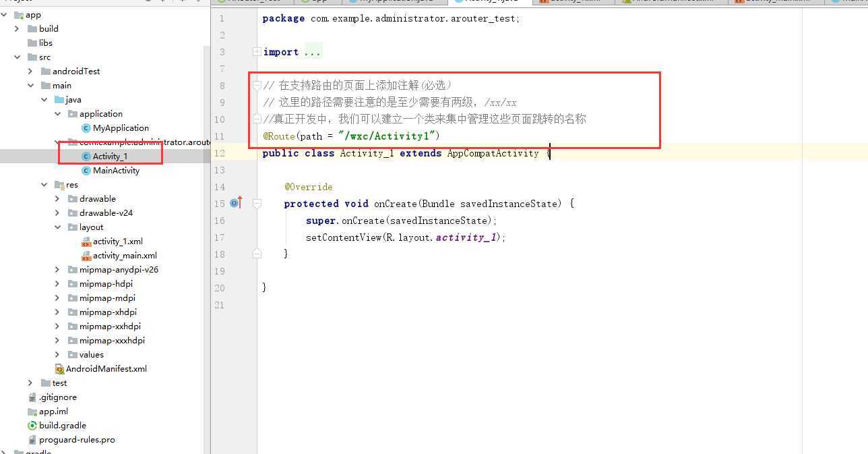Expand the mipmap-xxxhdpi folder arrow
The image size is (868, 454).
tap(57, 341)
